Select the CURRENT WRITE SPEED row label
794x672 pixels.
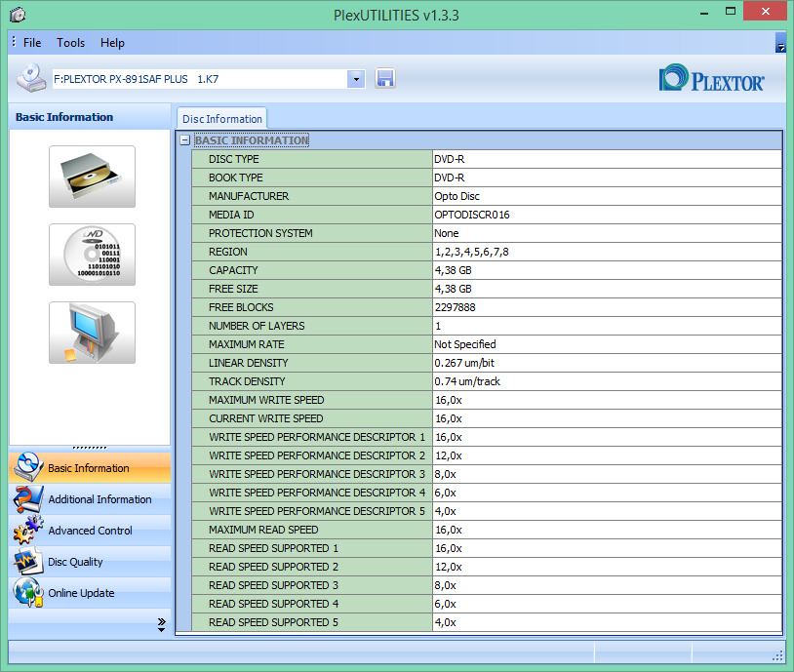click(265, 418)
